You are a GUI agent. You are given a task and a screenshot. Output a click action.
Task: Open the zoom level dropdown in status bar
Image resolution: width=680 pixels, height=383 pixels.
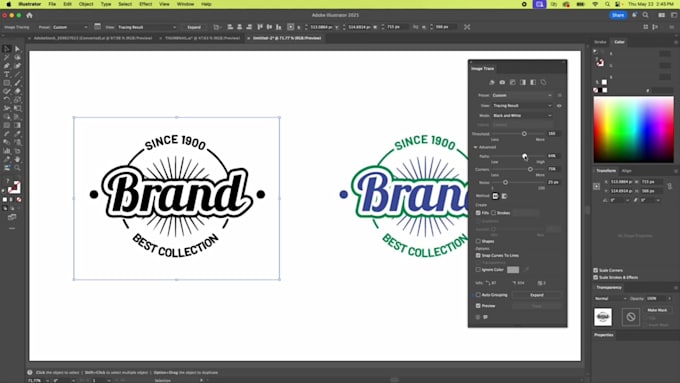(47, 380)
